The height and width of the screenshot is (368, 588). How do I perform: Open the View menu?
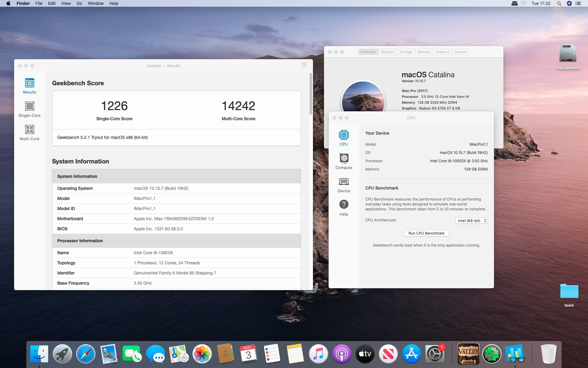pos(66,3)
